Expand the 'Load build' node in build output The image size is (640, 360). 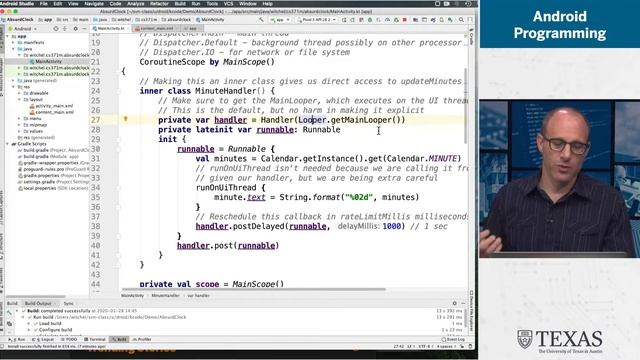point(29,323)
